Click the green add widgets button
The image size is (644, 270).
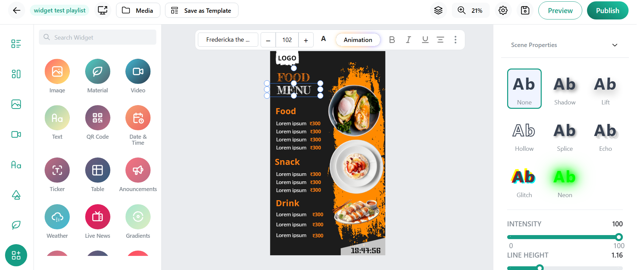16,255
